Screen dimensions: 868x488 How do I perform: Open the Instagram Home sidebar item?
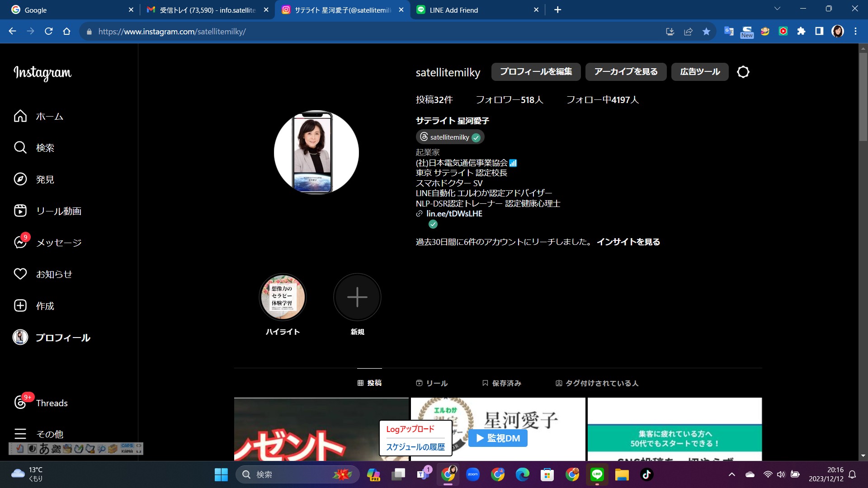click(38, 116)
